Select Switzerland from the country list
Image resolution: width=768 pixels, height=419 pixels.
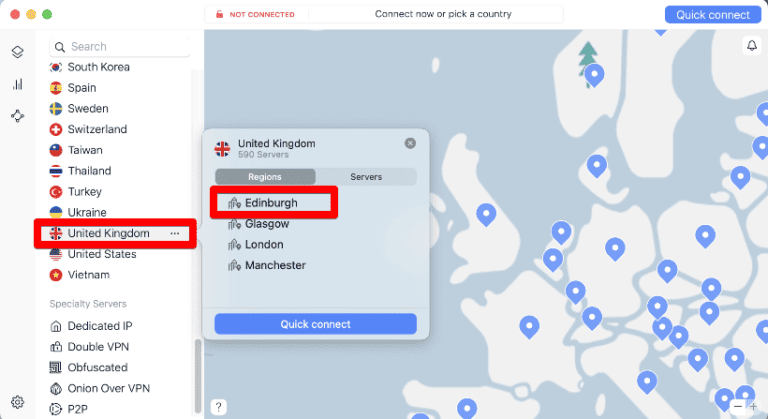click(97, 129)
